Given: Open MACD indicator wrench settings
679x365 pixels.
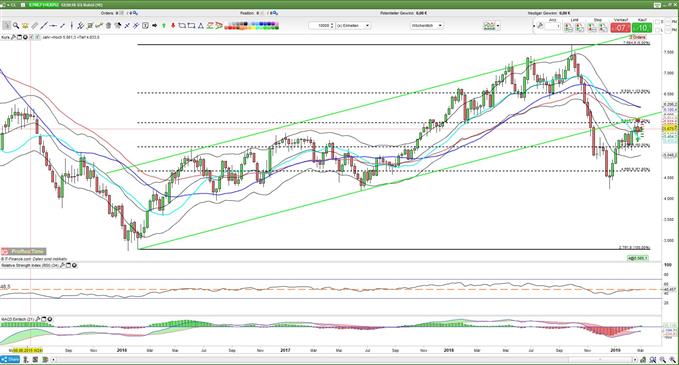Looking at the screenshot, I should pos(38,319).
